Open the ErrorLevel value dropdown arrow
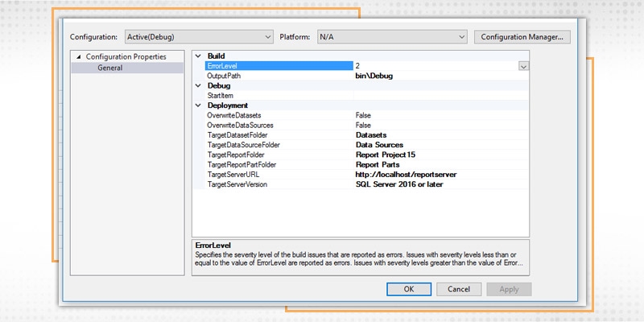 [523, 66]
